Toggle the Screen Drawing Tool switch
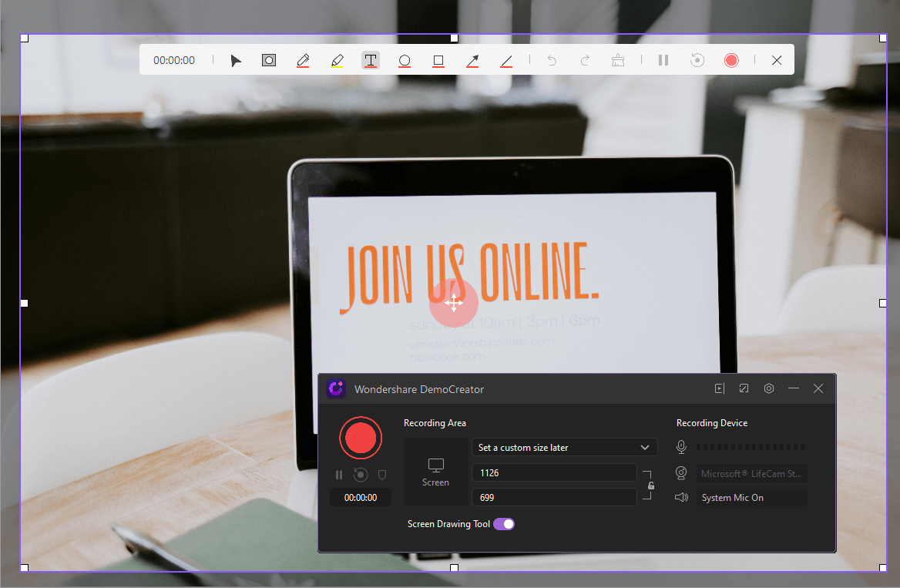 pos(504,524)
